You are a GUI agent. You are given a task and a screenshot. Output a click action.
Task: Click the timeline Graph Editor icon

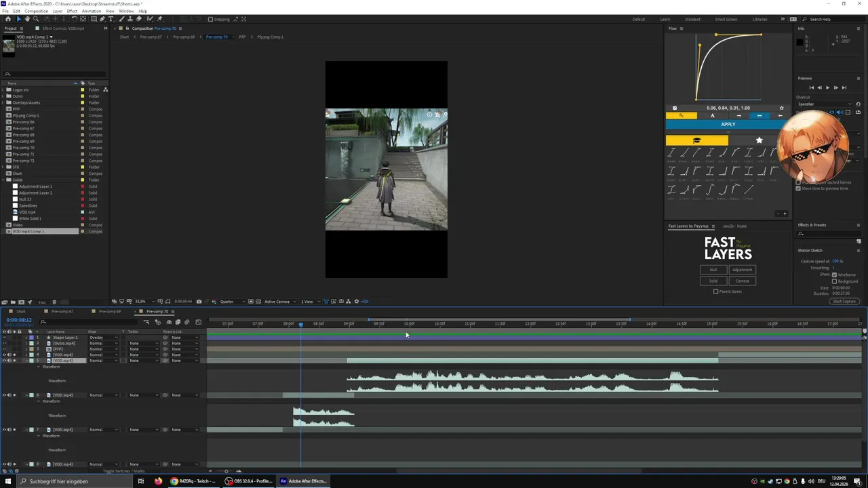point(198,323)
